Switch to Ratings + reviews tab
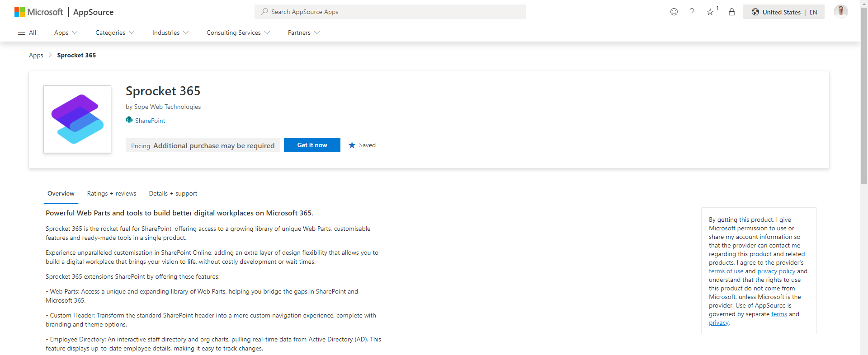Viewport: 868px width, 355px height. (112, 193)
